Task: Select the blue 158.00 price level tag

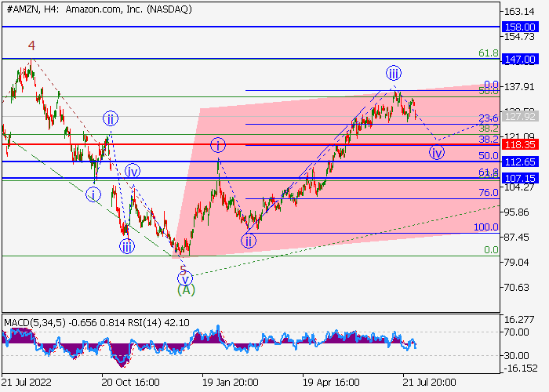Action: [x=520, y=27]
